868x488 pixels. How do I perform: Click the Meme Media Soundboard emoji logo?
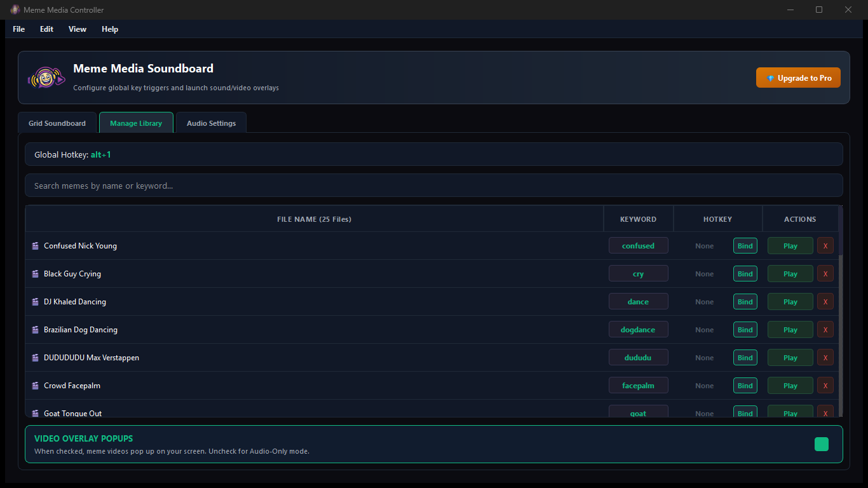[46, 78]
